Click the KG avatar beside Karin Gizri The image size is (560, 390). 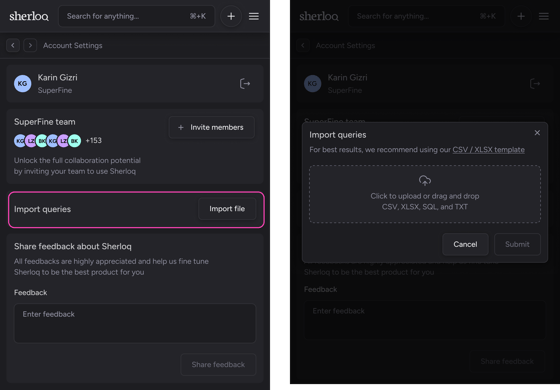pos(22,84)
